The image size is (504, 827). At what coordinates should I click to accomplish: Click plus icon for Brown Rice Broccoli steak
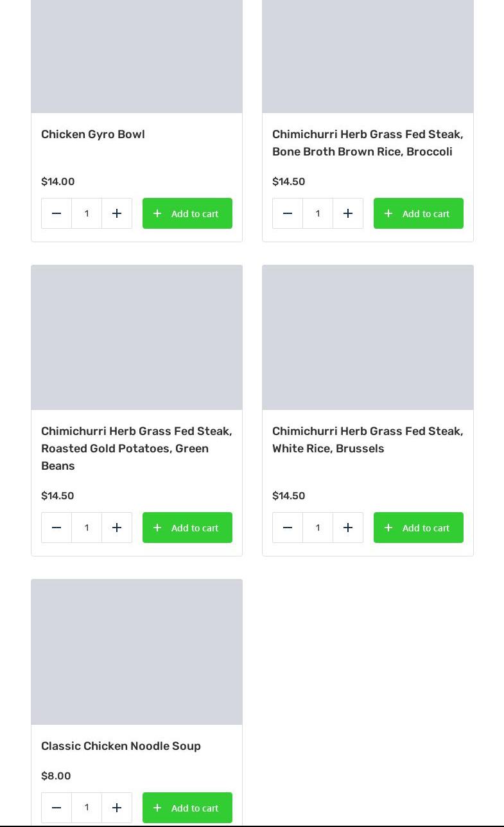348,213
